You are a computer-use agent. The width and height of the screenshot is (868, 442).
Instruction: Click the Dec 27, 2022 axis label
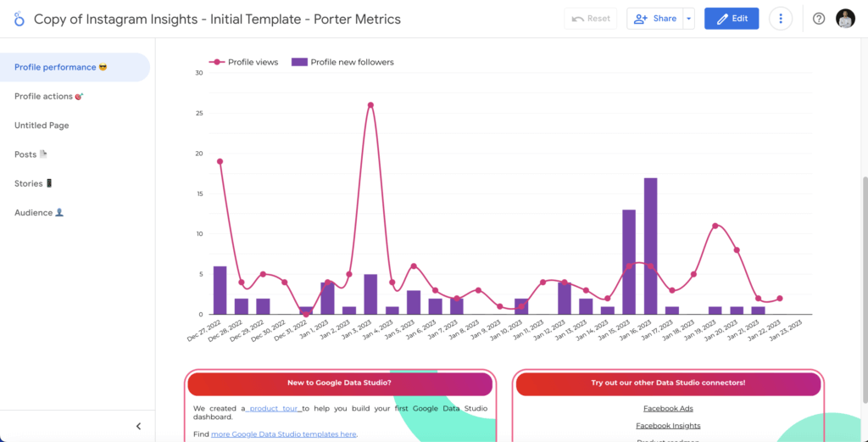click(x=205, y=331)
